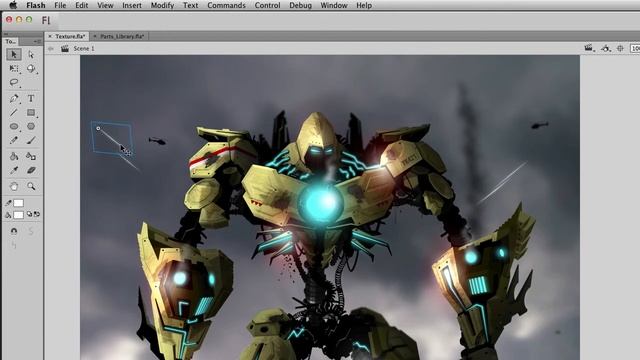Viewport: 640px width, 360px height.
Task: Open the Debug menu
Action: [x=300, y=5]
